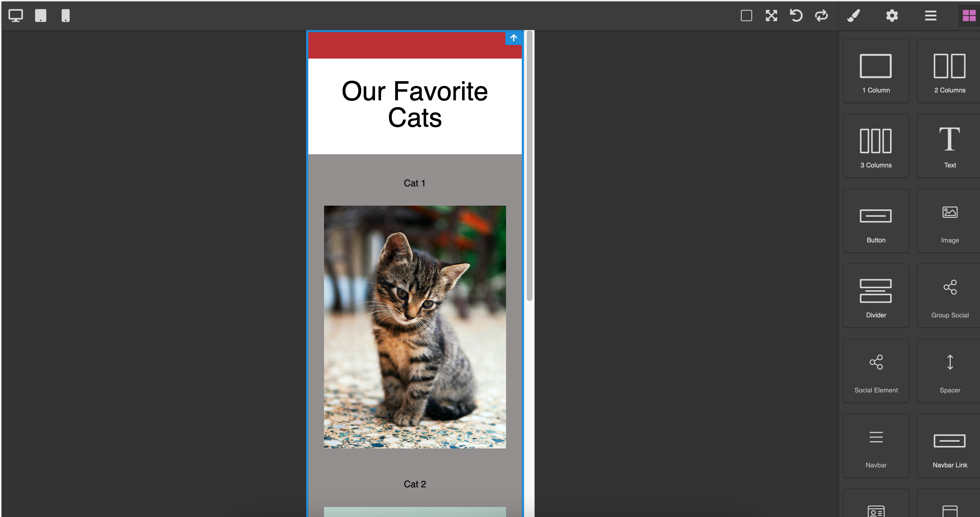The width and height of the screenshot is (980, 517).
Task: Enter fullscreen mode with arrows icon
Action: pyautogui.click(x=771, y=16)
